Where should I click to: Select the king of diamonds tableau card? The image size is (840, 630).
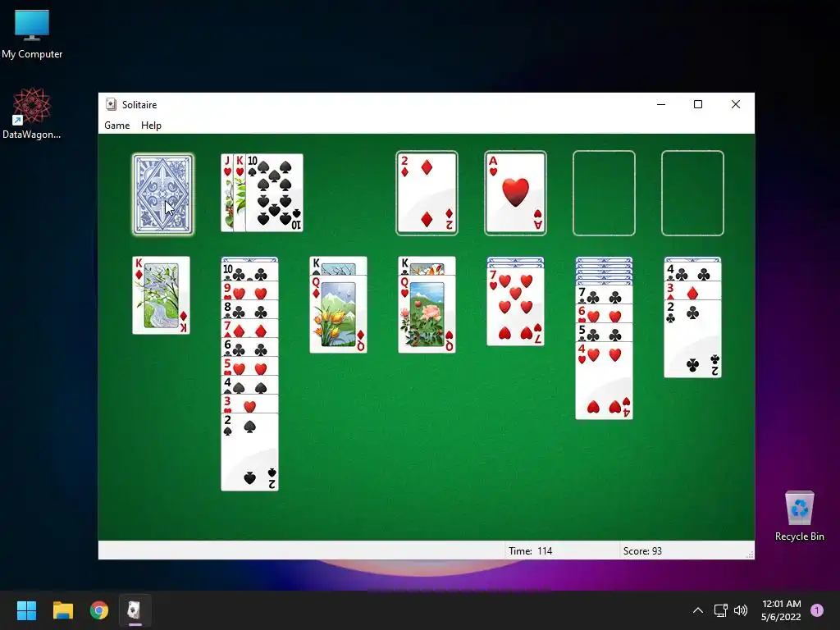click(x=162, y=295)
